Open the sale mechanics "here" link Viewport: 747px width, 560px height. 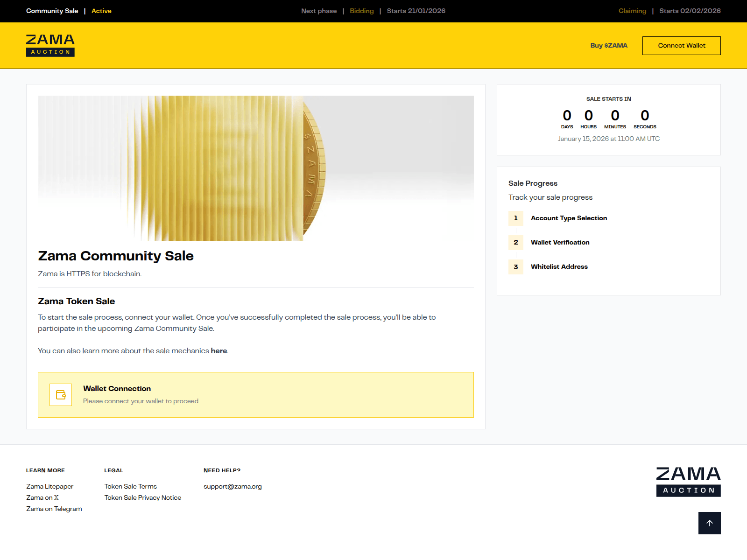219,351
